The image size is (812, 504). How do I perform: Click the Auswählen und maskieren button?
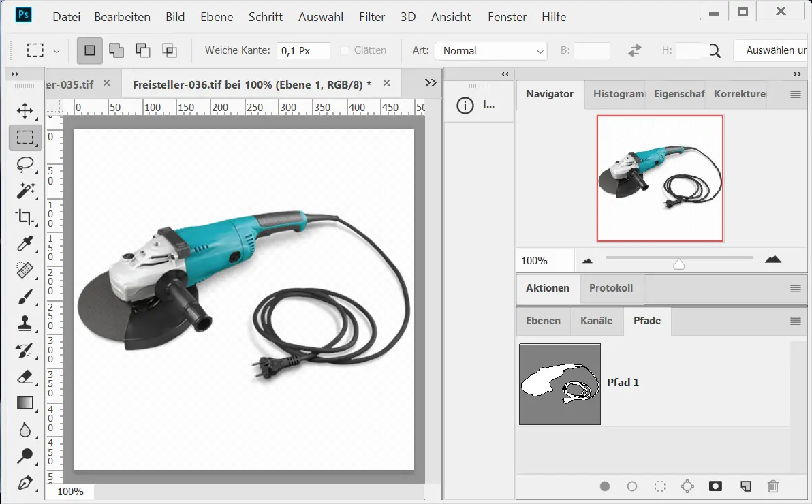coord(774,50)
